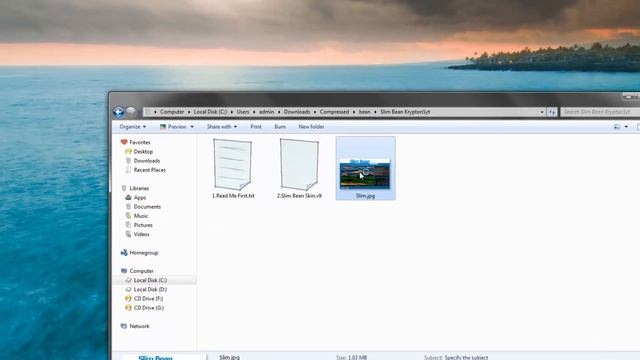640x360 pixels.
Task: Open the Share with menu
Action: tap(222, 127)
